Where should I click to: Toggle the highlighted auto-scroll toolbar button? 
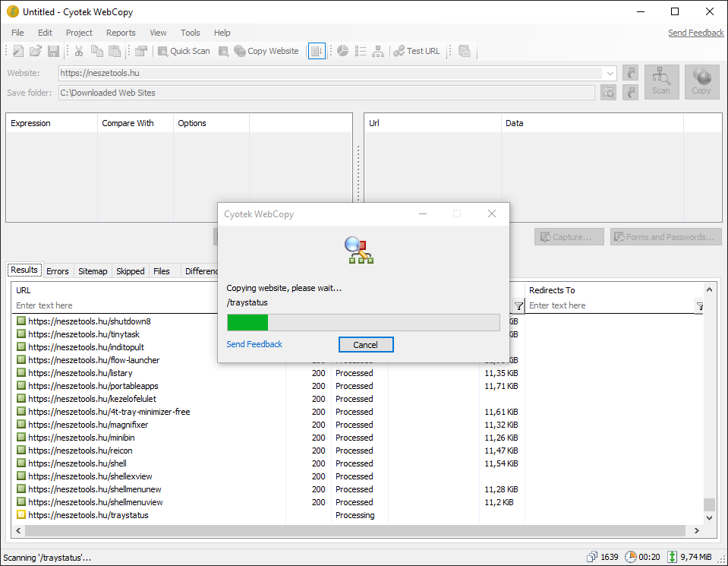(317, 51)
